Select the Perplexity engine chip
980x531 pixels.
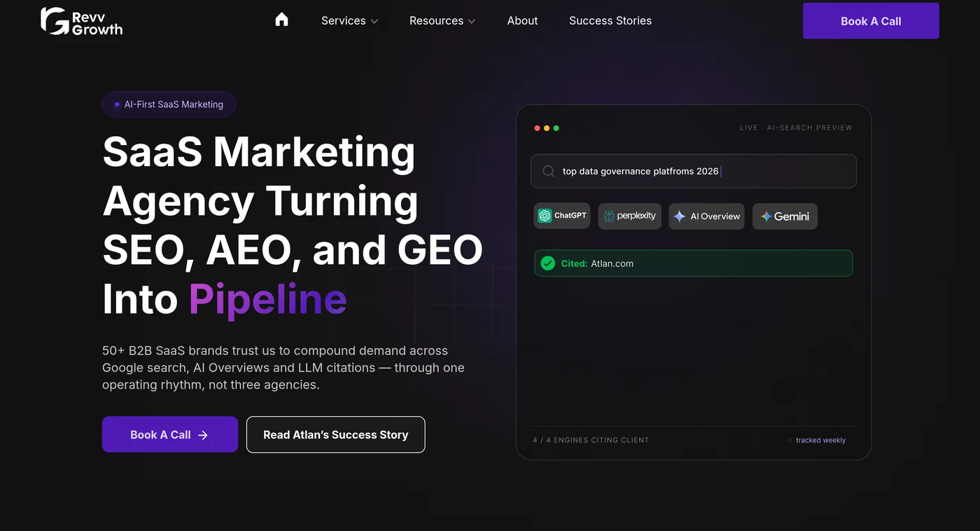(630, 216)
